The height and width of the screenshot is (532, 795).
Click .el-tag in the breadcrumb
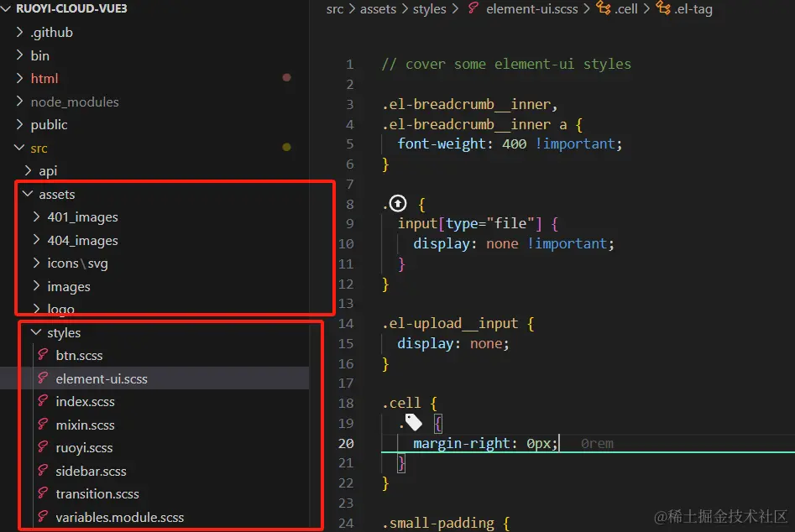[693, 9]
